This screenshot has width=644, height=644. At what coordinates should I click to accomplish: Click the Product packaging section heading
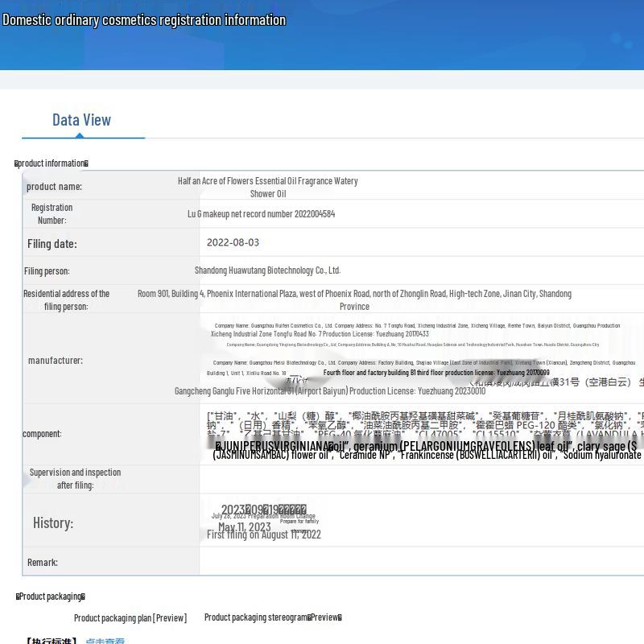[51, 597]
